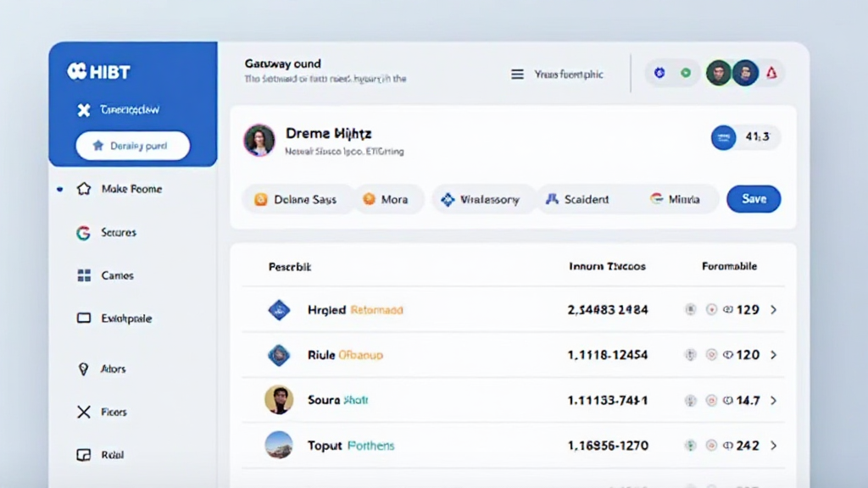Viewport: 868px width, 488px height.
Task: Click the HIBT logo in sidebar
Action: click(x=98, y=72)
